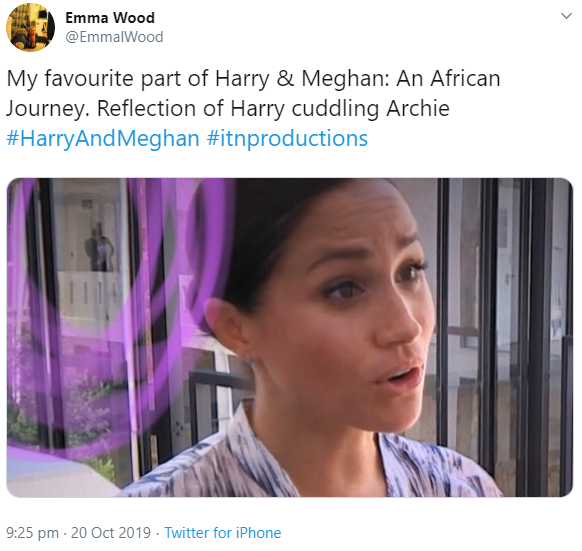
Task: Select the 20 Oct 2019 date text
Action: pos(111,532)
